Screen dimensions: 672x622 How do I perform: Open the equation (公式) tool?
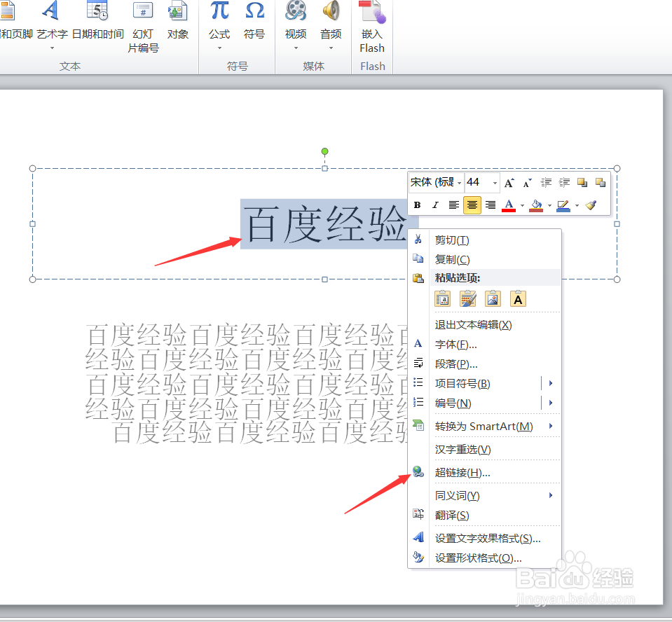[219, 26]
